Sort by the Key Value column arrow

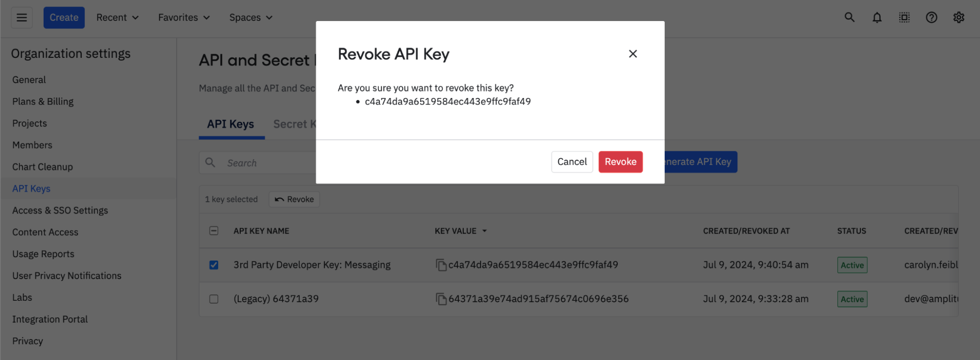pos(484,231)
